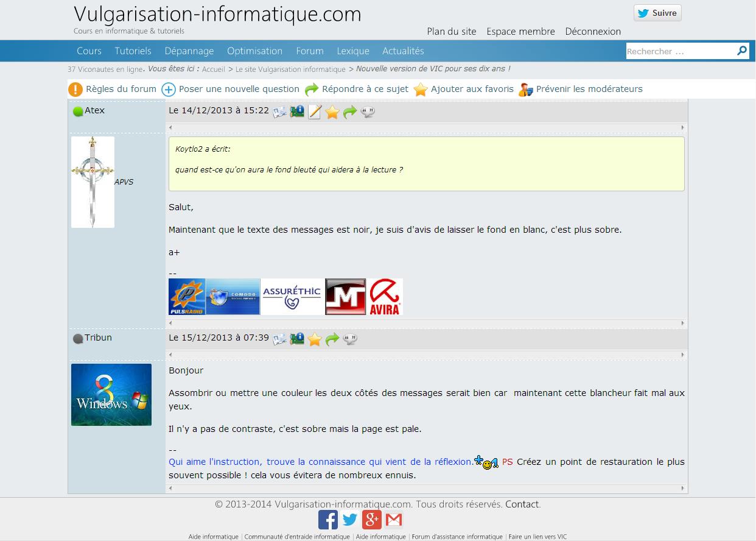Click the angel smiley in Tribun's signature

coord(486,463)
